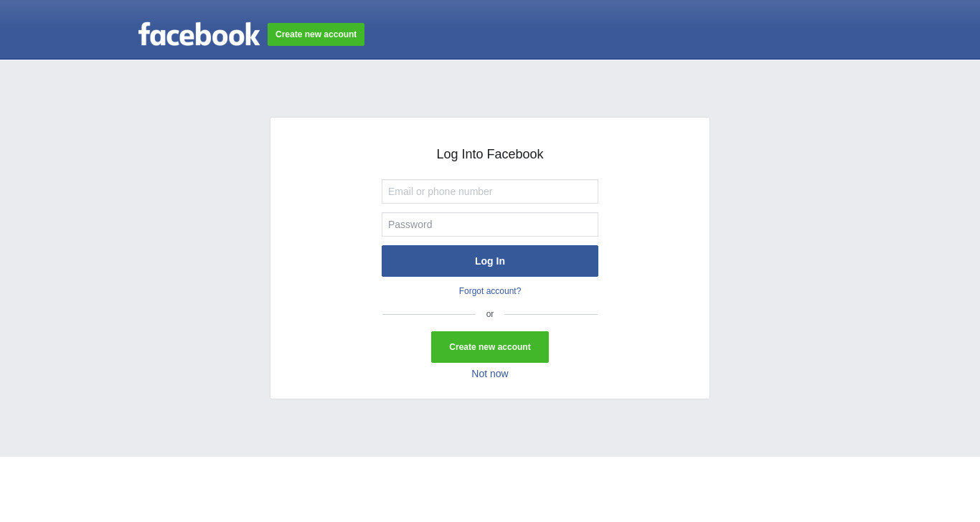Image resolution: width=980 pixels, height=522 pixels.
Task: Select the Email or phone number placeholder text
Action: click(x=440, y=191)
